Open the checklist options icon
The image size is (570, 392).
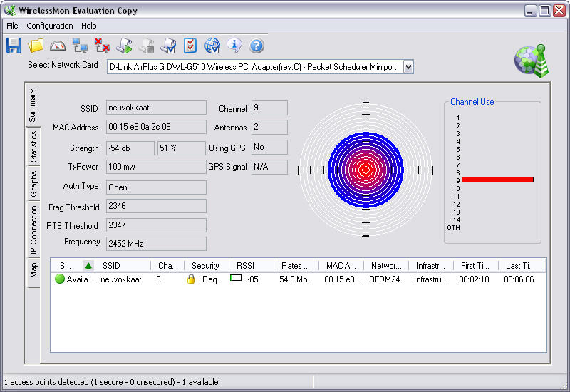coord(190,46)
